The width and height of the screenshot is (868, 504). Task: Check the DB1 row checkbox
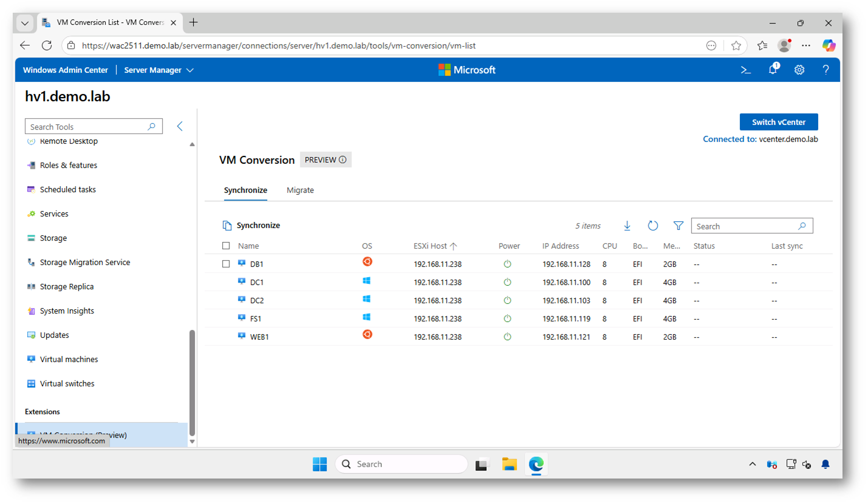coord(226,264)
